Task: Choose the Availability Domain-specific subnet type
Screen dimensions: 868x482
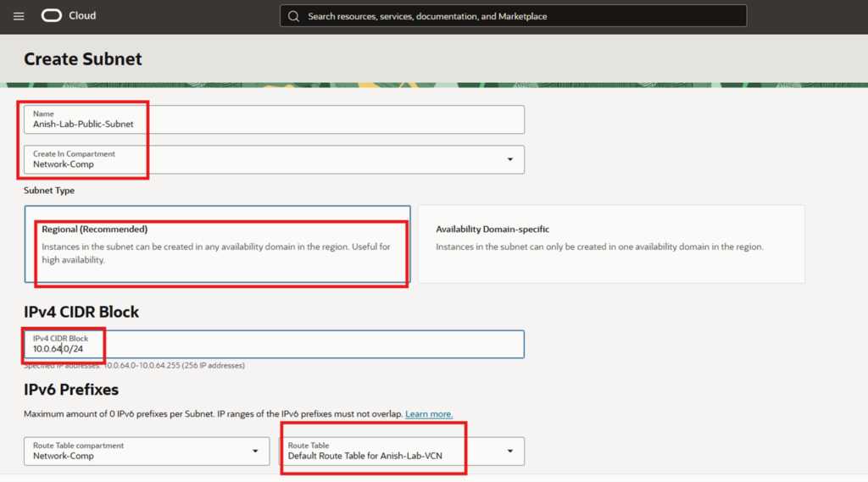Action: pos(610,244)
